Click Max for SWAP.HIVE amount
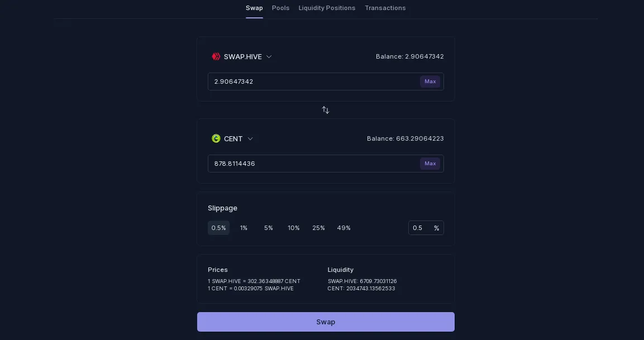644x340 pixels. (430, 82)
